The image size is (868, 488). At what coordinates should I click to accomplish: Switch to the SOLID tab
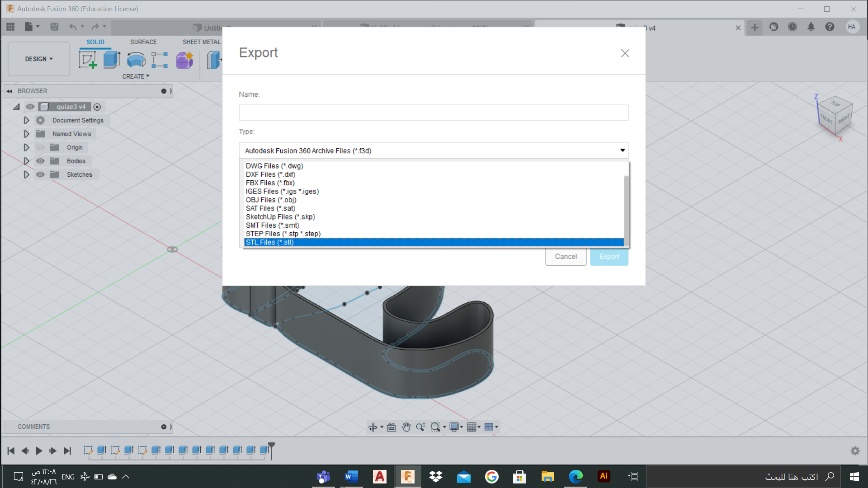(95, 42)
